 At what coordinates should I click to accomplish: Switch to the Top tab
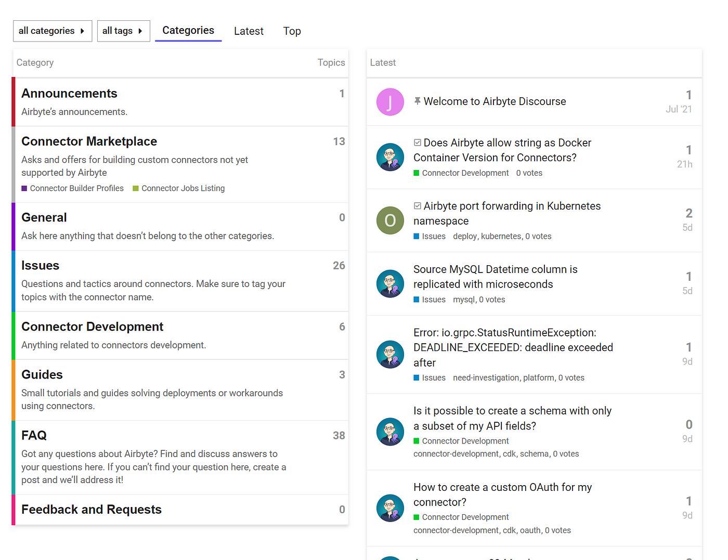point(292,31)
